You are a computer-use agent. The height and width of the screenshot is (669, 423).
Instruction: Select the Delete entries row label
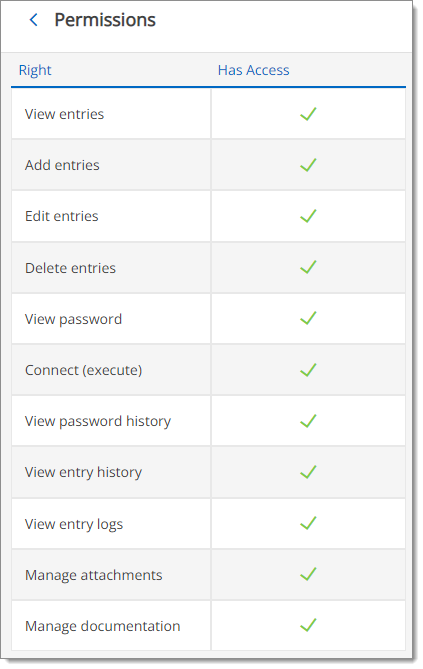pos(70,268)
